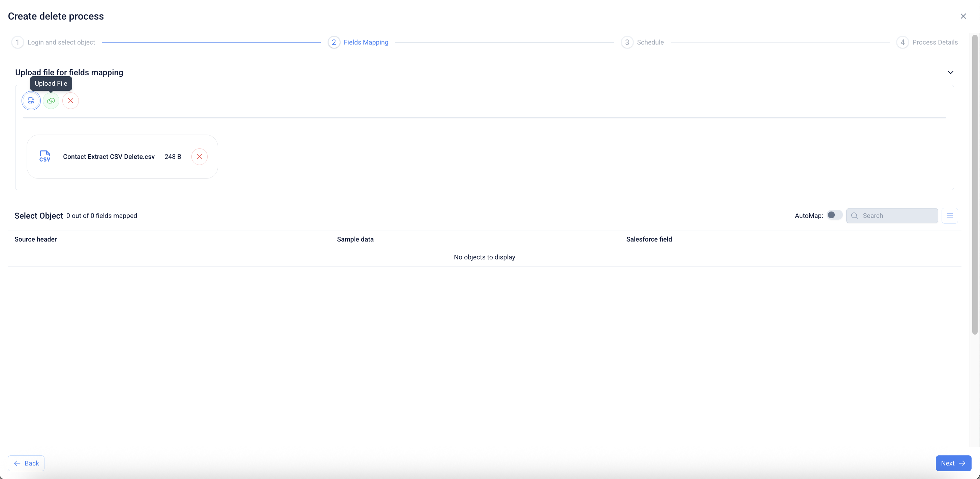Image resolution: width=980 pixels, height=479 pixels.
Task: Click the red X cancel upload icon
Action: [x=71, y=101]
